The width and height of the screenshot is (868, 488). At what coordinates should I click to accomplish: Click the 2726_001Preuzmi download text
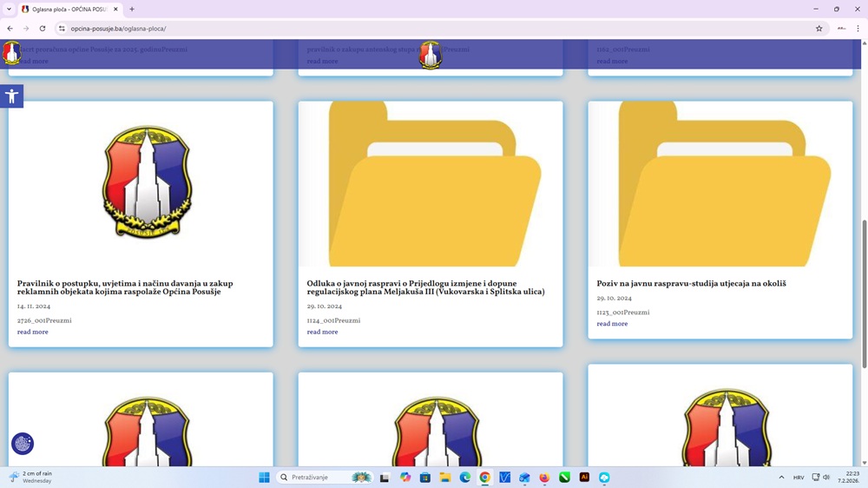[x=44, y=320]
